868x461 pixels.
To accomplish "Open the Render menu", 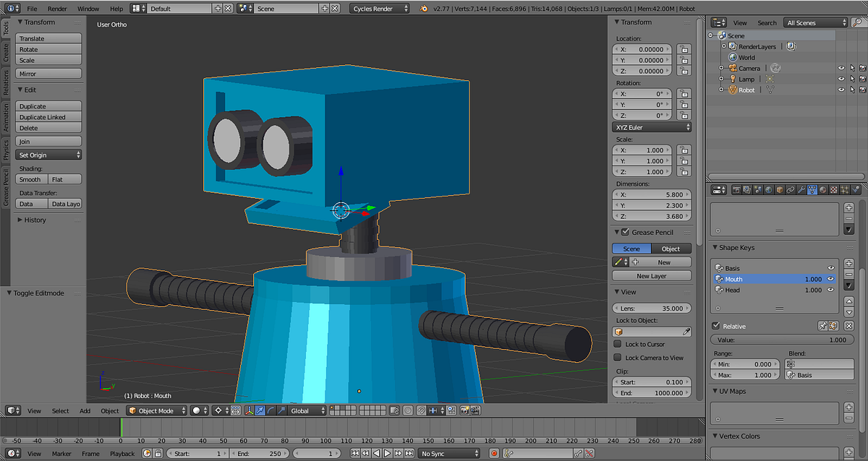I will (x=57, y=9).
